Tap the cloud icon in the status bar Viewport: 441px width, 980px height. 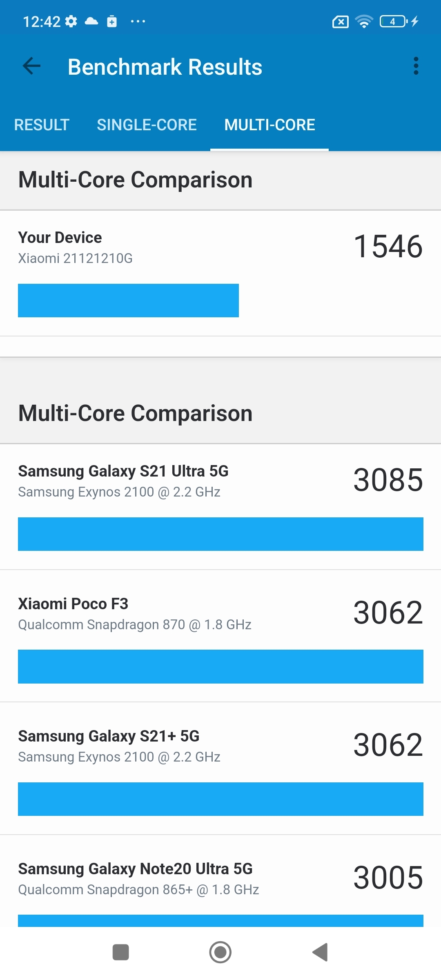(x=91, y=21)
